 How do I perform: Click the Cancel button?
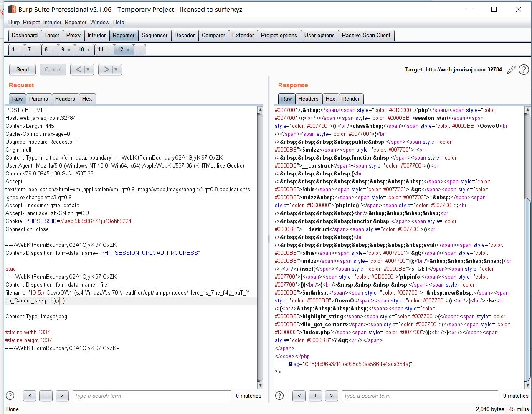pyautogui.click(x=53, y=69)
